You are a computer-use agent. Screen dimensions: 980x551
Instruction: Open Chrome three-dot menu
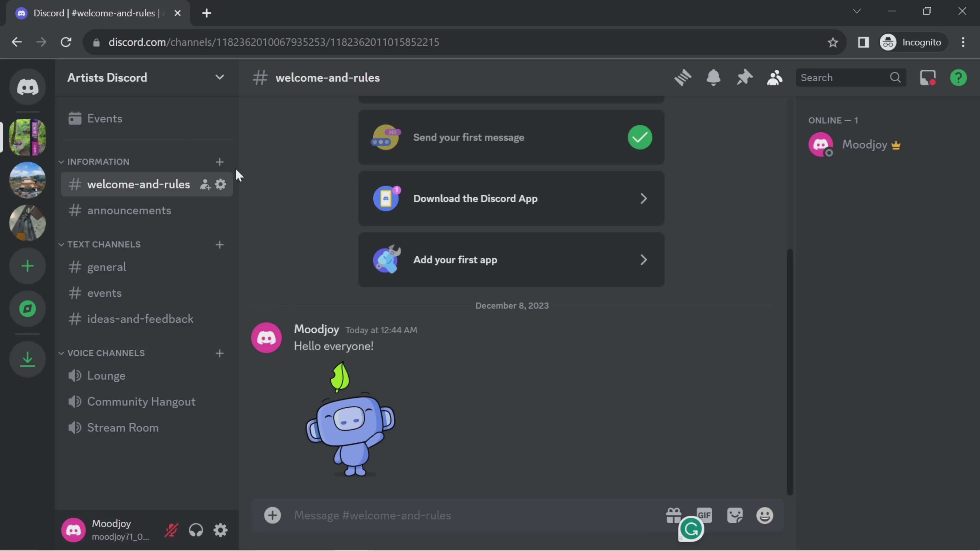(963, 42)
